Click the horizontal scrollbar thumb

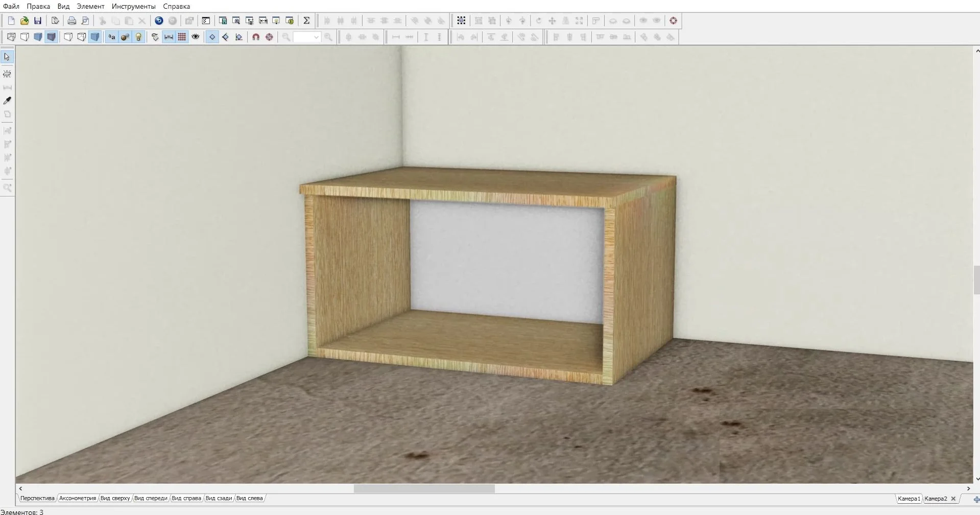[424, 488]
